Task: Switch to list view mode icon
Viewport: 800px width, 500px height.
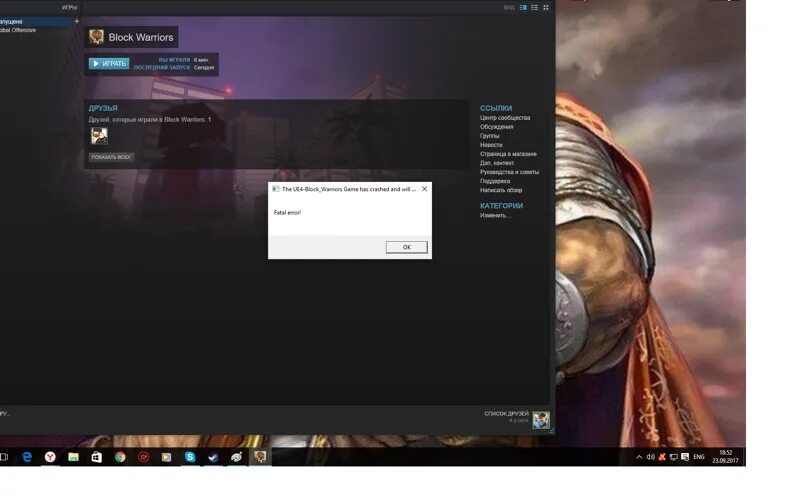Action: click(x=534, y=7)
